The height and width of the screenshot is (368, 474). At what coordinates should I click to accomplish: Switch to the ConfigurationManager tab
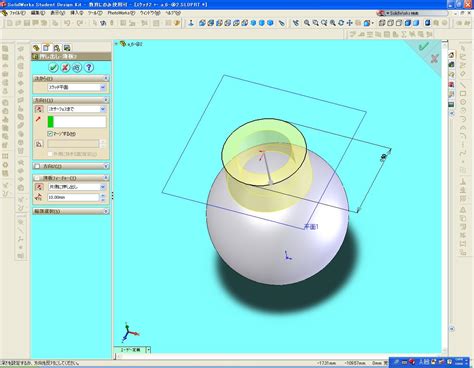pyautogui.click(x=57, y=48)
